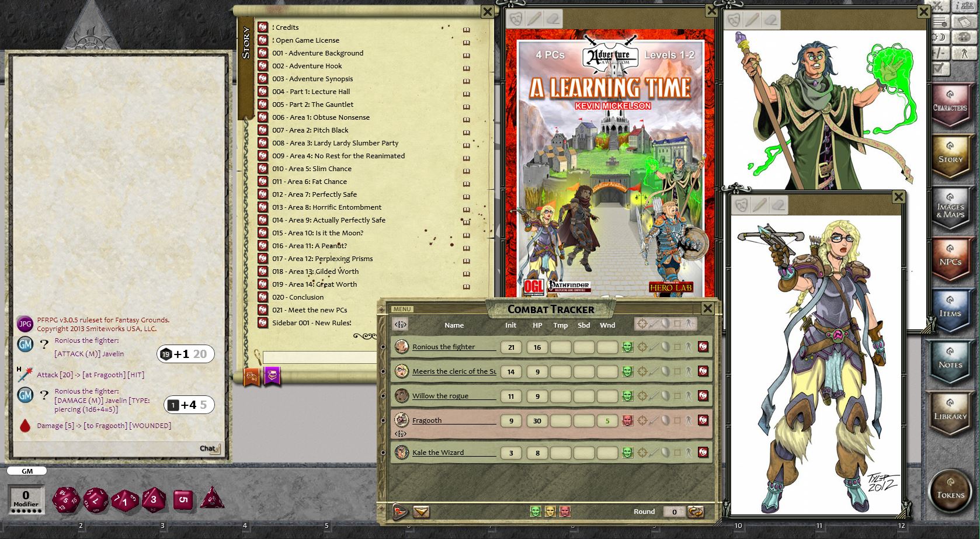Open the Tokens panel in the sidebar
Screen dimensions: 980x539
pos(951,493)
